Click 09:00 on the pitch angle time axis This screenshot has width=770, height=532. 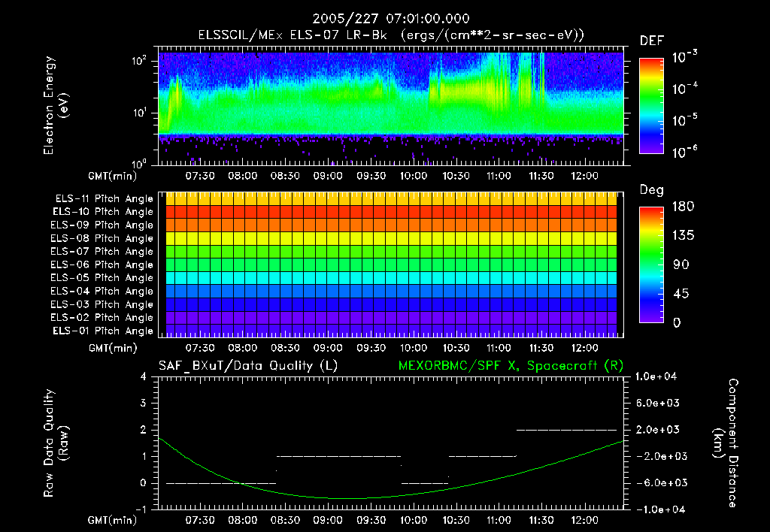[x=328, y=348]
